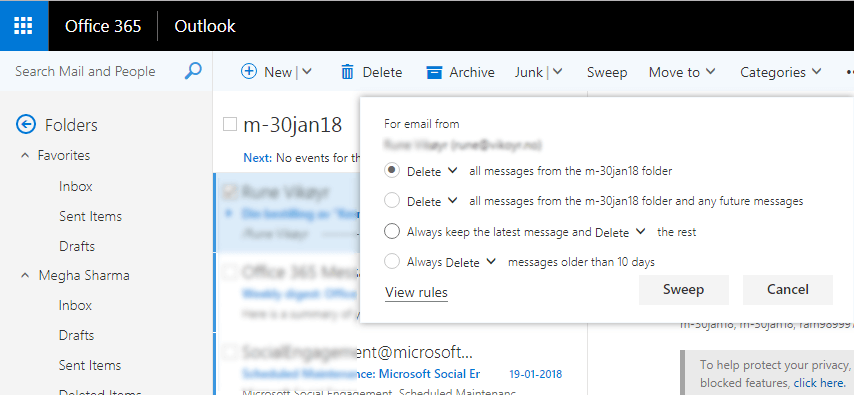Open Drafts under Favorites
Viewport: 854px width, 395px height.
point(77,246)
